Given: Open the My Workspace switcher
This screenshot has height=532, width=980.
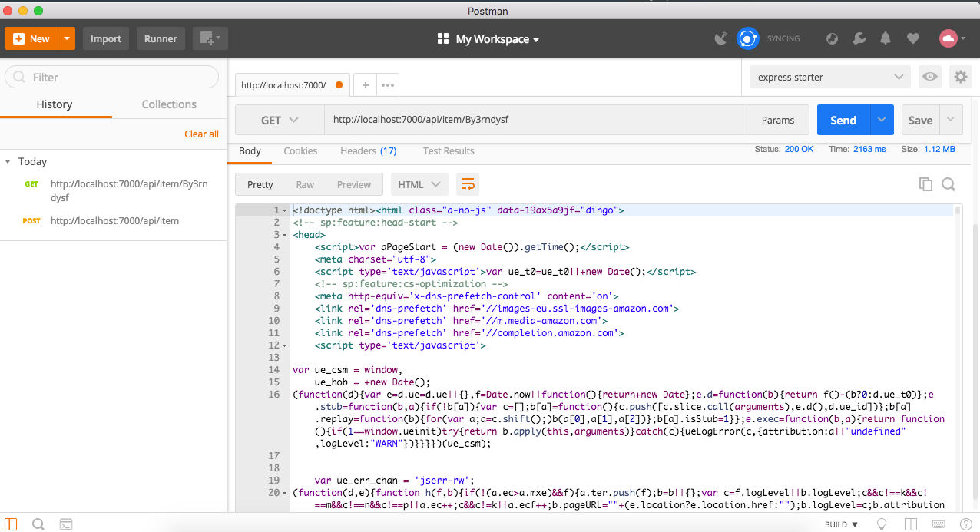Looking at the screenshot, I should click(x=488, y=39).
